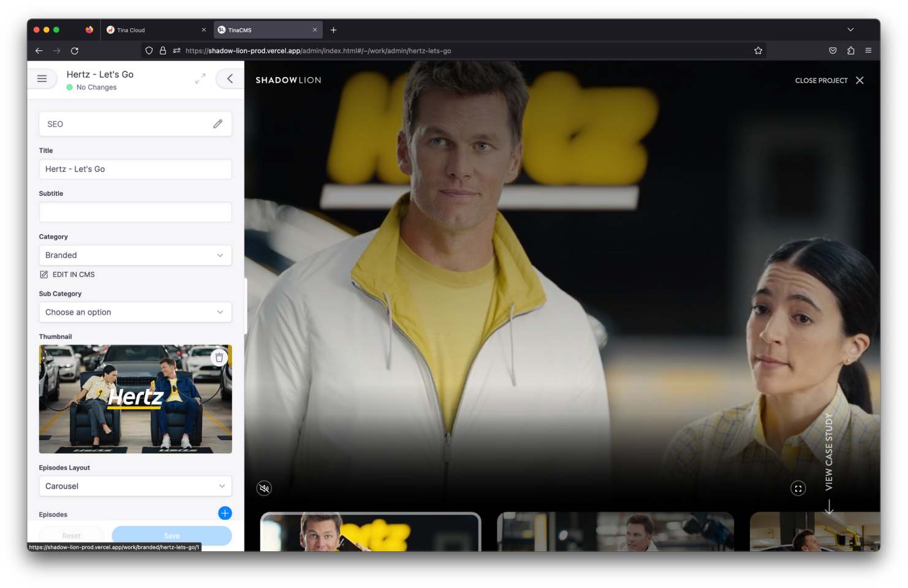Open the extensions puzzle icon
The image size is (908, 588).
coord(850,51)
